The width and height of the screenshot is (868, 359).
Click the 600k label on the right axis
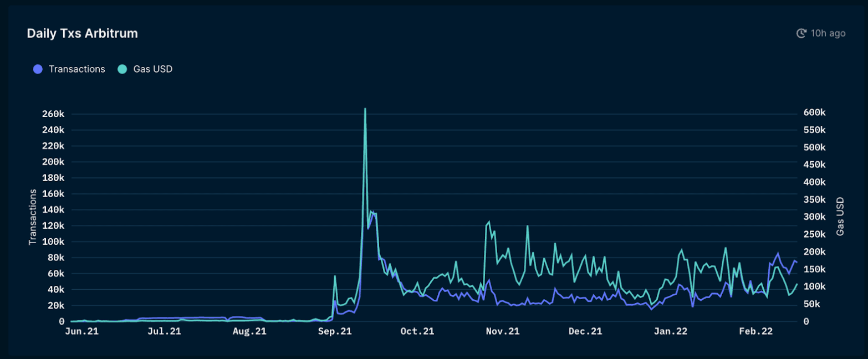(x=815, y=112)
